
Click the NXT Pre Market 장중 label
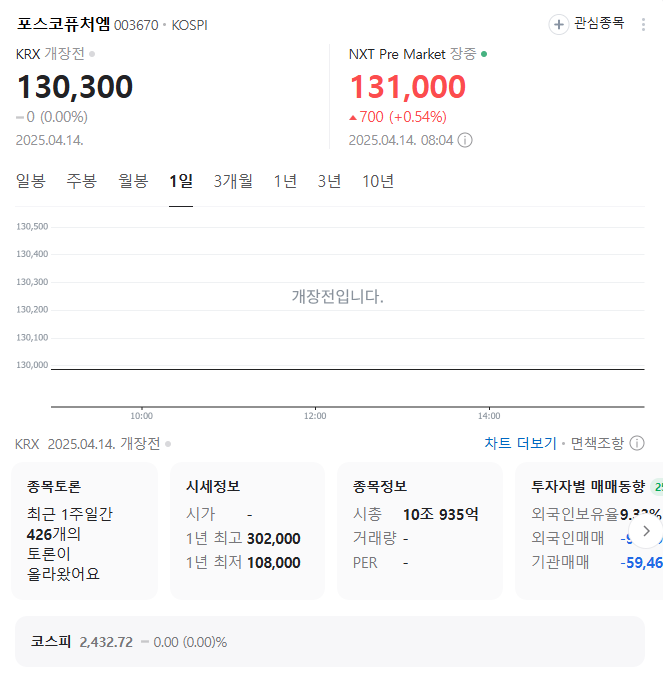[x=413, y=54]
